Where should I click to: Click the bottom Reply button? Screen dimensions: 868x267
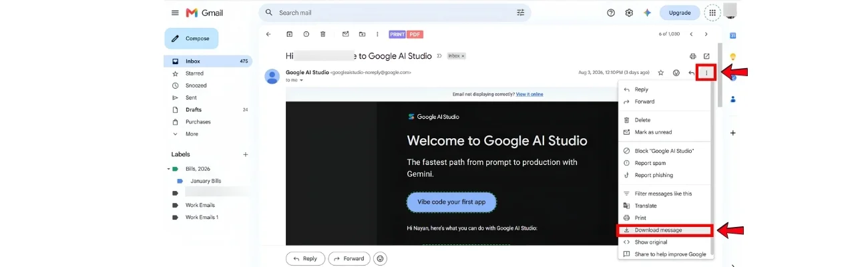[x=305, y=258]
